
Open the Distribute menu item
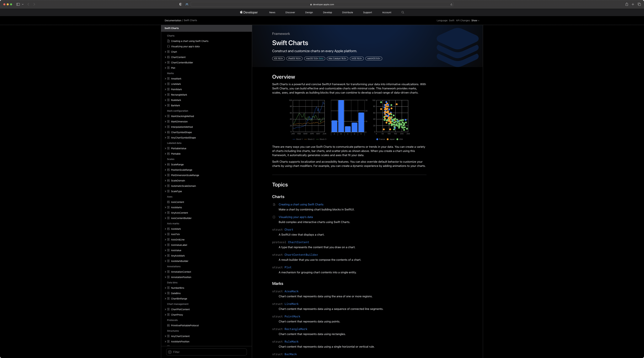coord(347,12)
